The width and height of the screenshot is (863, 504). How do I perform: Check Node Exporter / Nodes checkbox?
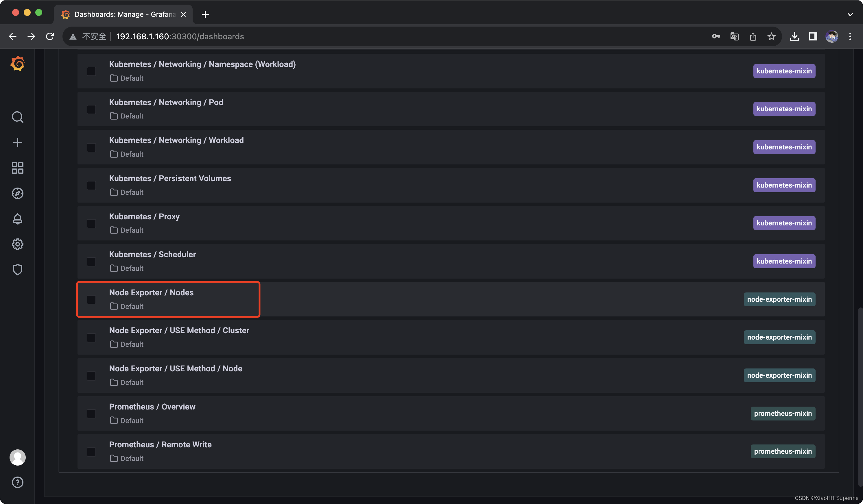pos(91,300)
